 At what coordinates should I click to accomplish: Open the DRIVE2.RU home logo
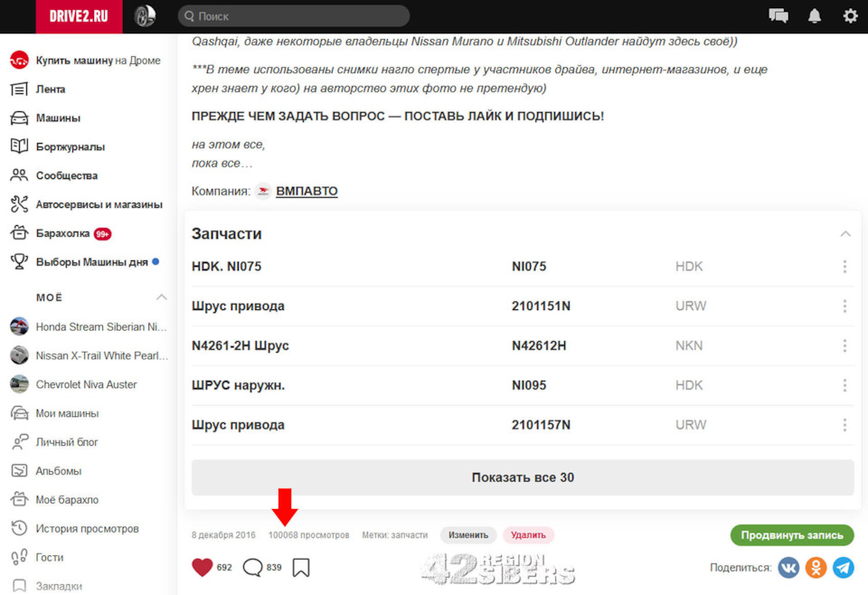(79, 16)
